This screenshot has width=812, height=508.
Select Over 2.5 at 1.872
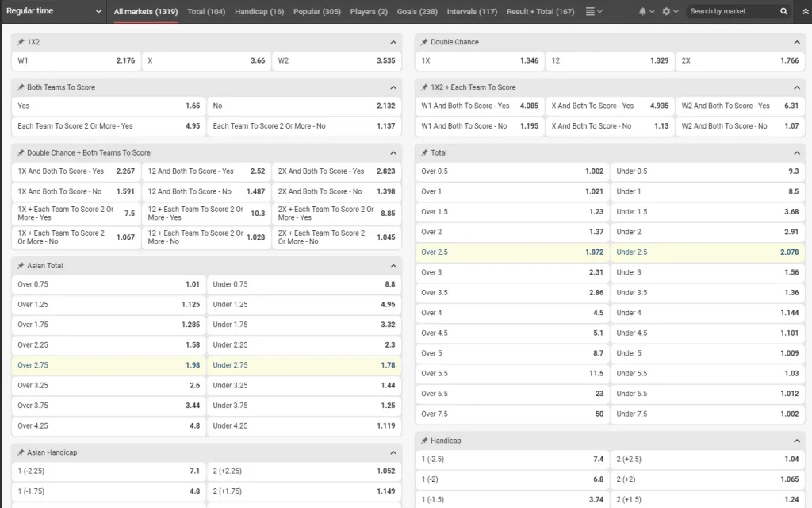512,252
